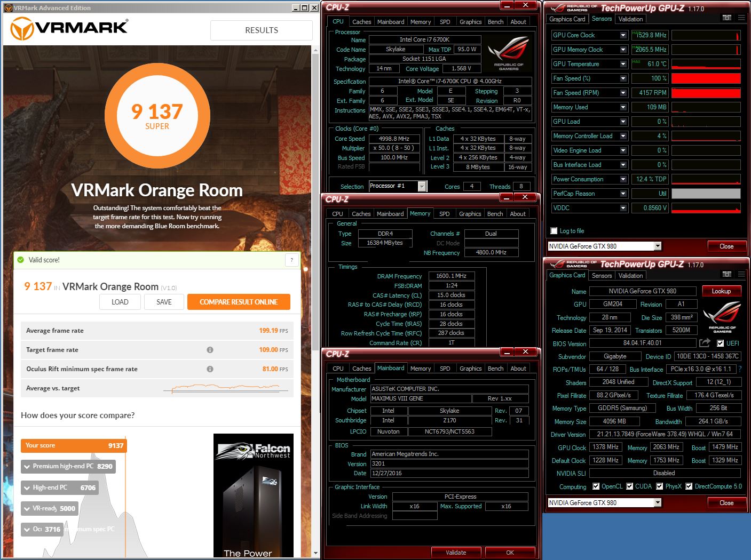751x560 pixels.
Task: Open Fan Speed (%) sensor dropdown
Action: click(623, 78)
